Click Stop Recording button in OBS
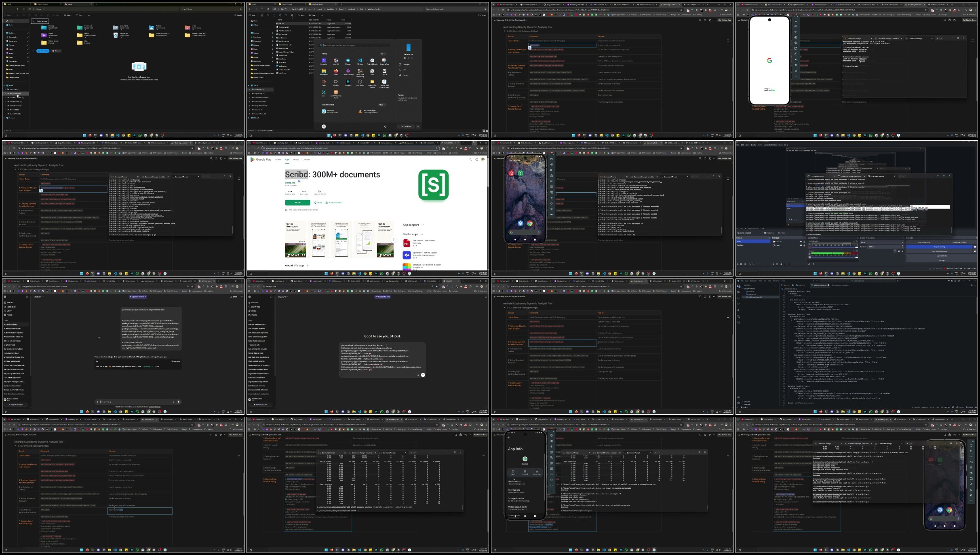This screenshot has width=980, height=555. (939, 247)
